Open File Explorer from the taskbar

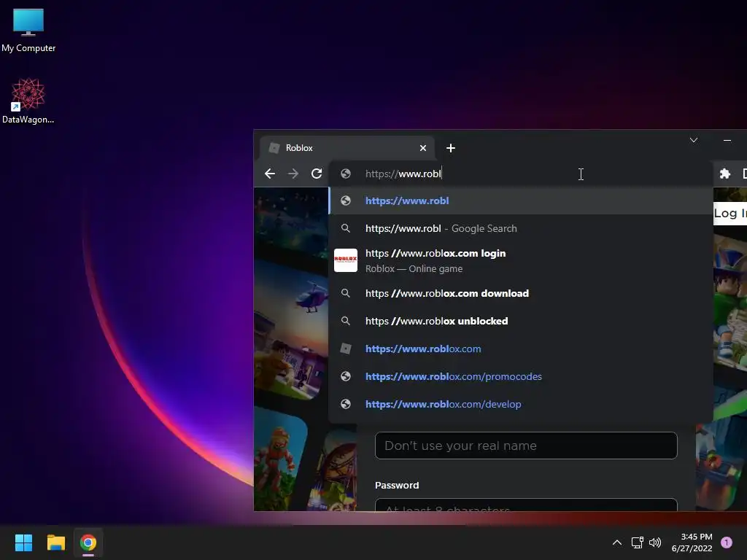click(55, 542)
